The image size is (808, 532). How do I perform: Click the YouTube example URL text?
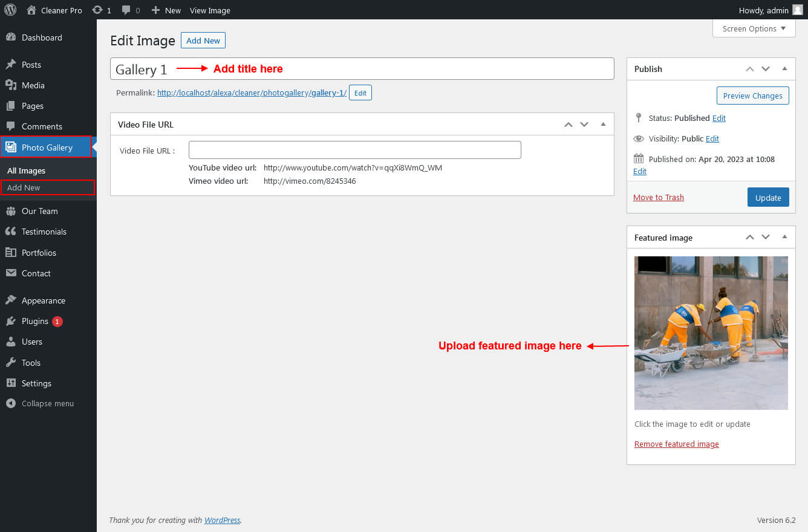click(x=353, y=167)
